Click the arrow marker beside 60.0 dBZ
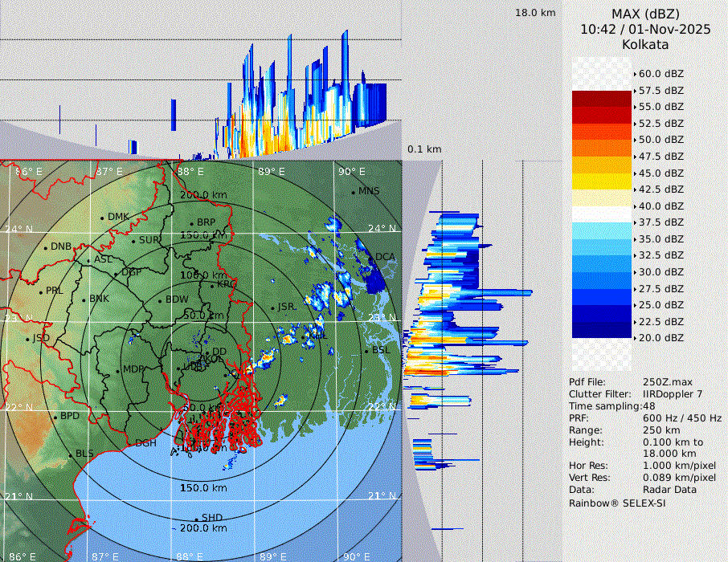Image resolution: width=728 pixels, height=562 pixels. [635, 74]
